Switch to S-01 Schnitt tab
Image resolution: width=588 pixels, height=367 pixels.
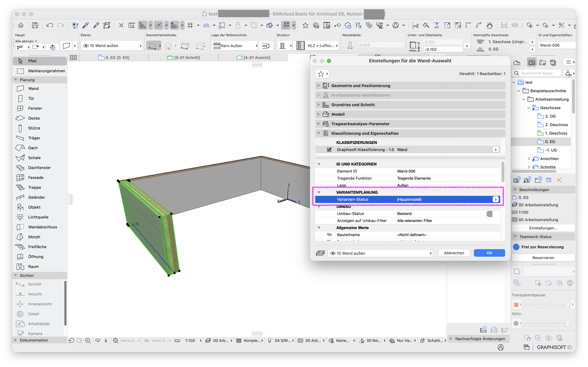184,58
